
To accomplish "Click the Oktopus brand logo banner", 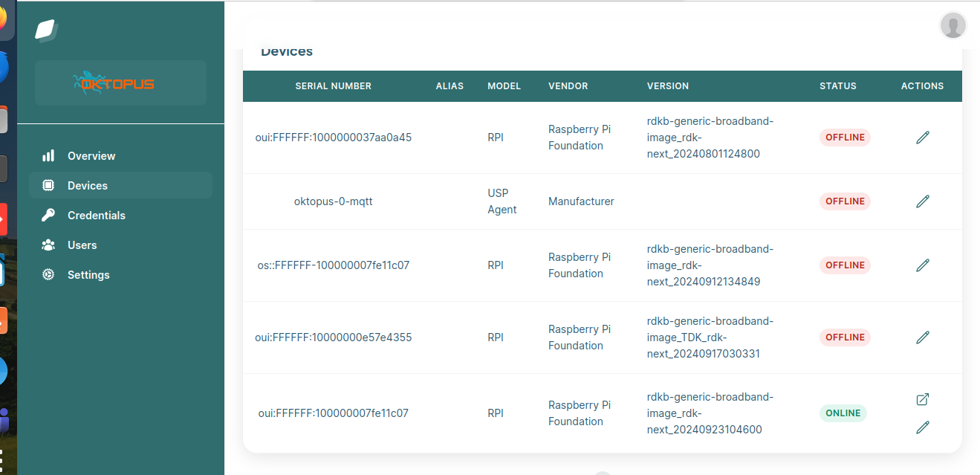I will [x=120, y=83].
